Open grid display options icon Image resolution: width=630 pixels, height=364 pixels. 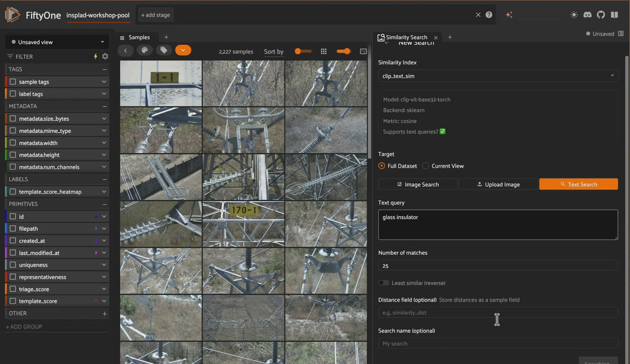[x=363, y=51]
